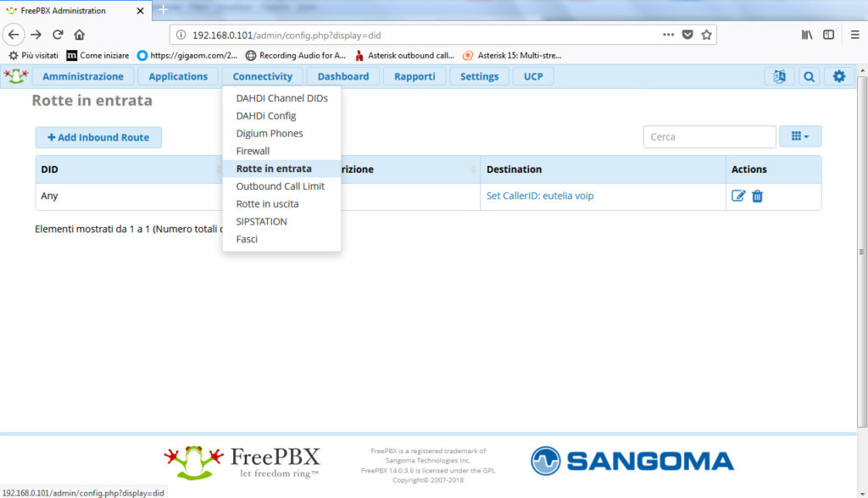Image resolution: width=868 pixels, height=498 pixels.
Task: Select Rotte in uscita menu entry
Action: [x=281, y=204]
